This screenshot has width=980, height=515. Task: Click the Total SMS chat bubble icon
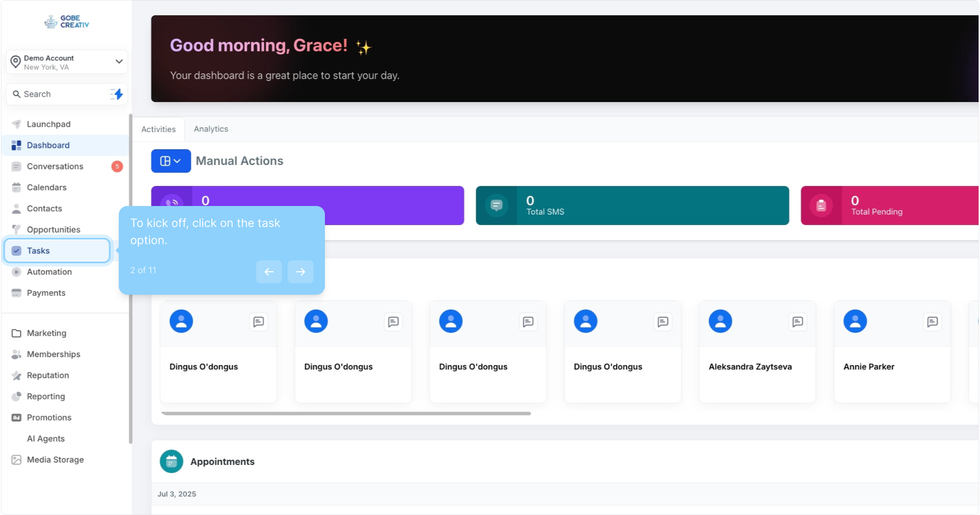[496, 206]
